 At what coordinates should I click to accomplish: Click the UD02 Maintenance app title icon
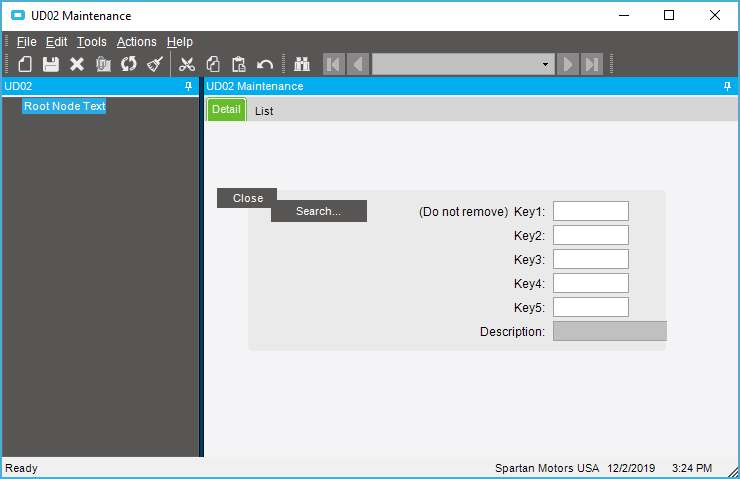pyautogui.click(x=18, y=16)
